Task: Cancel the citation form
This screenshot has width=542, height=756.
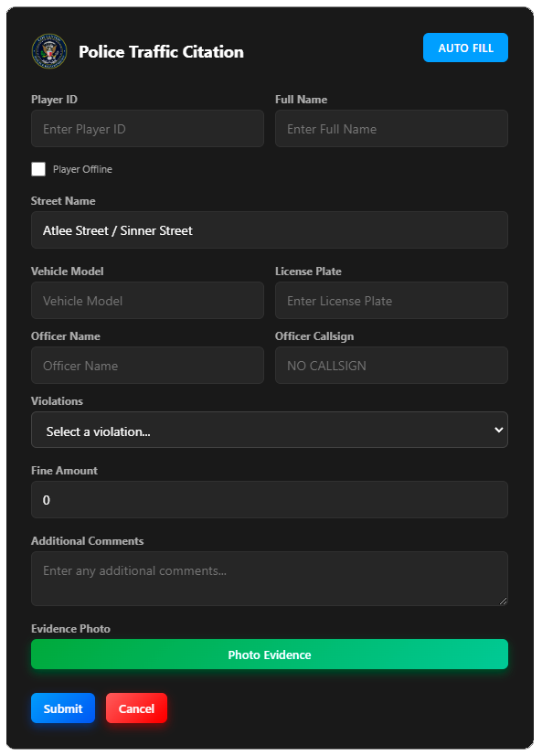Action: pos(136,708)
